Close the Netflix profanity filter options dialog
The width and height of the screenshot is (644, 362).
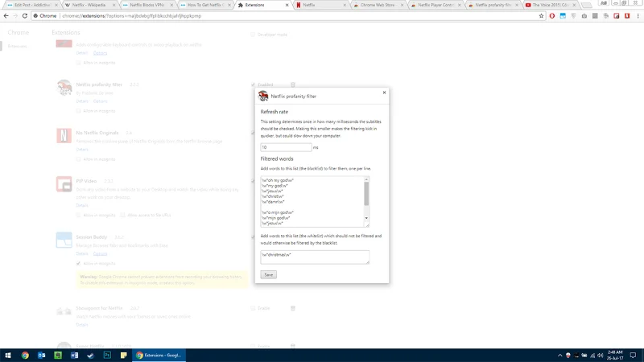pos(384,93)
